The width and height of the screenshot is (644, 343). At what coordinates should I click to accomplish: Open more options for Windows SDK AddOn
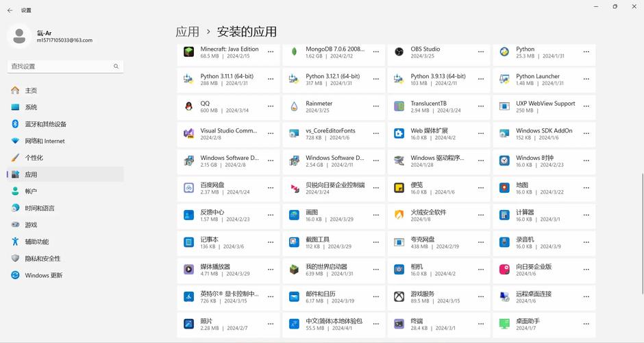(586, 133)
